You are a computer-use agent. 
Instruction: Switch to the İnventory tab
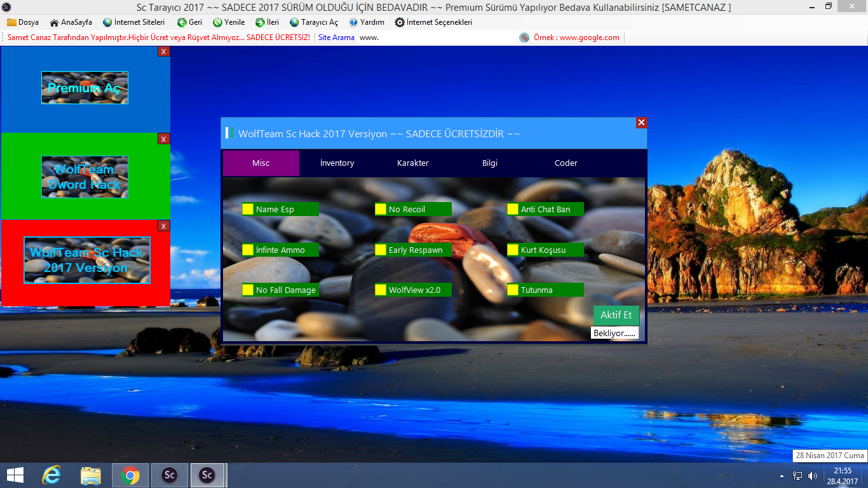pos(337,163)
